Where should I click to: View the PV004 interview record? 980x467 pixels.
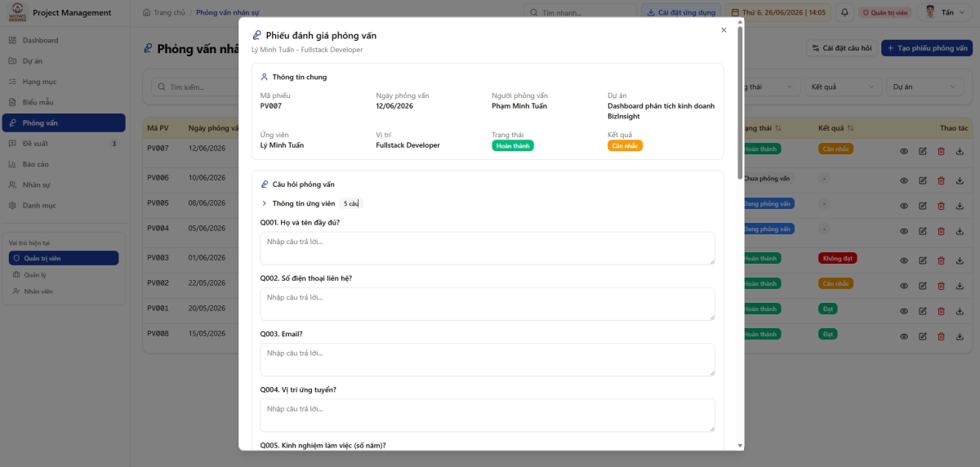904,230
